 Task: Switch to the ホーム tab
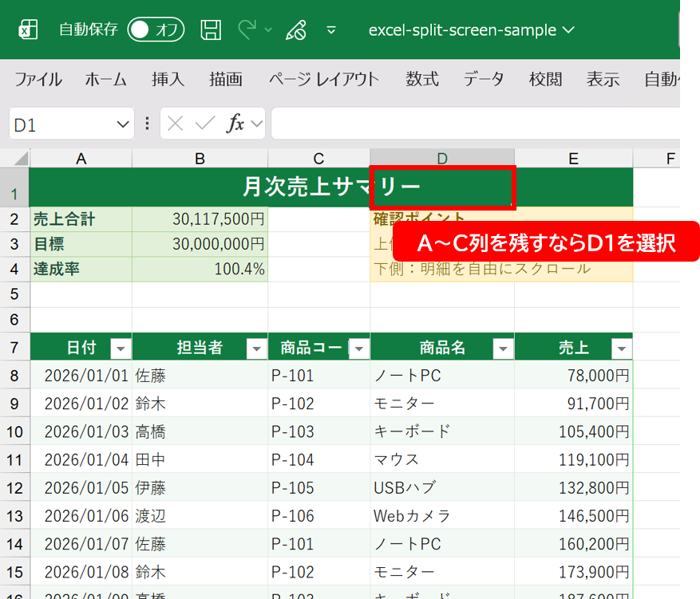click(x=106, y=80)
